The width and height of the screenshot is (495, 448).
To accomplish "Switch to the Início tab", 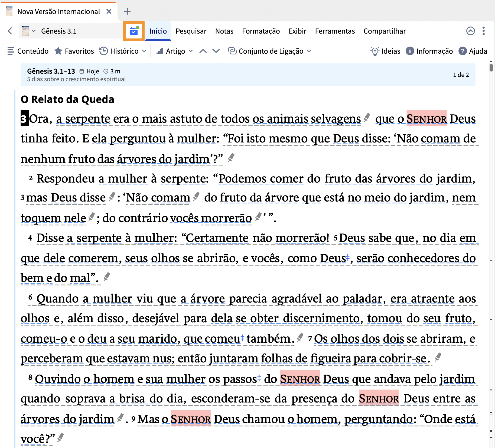I will [x=158, y=31].
